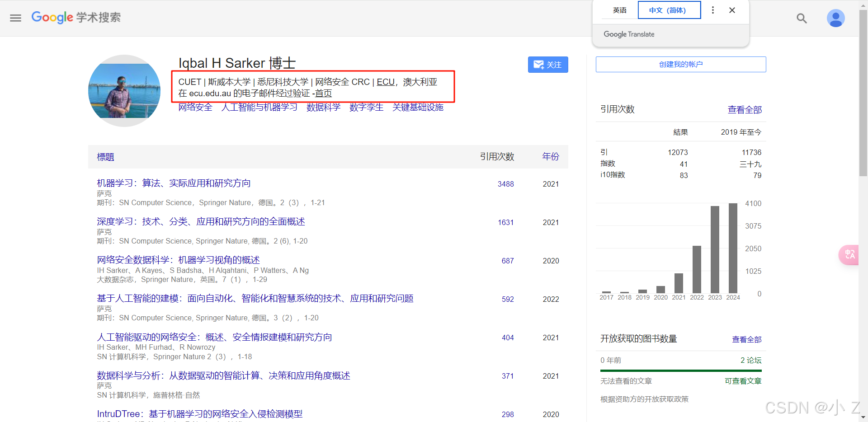Click the 2024 citation bar in chart
868x422 pixels.
coord(733,248)
